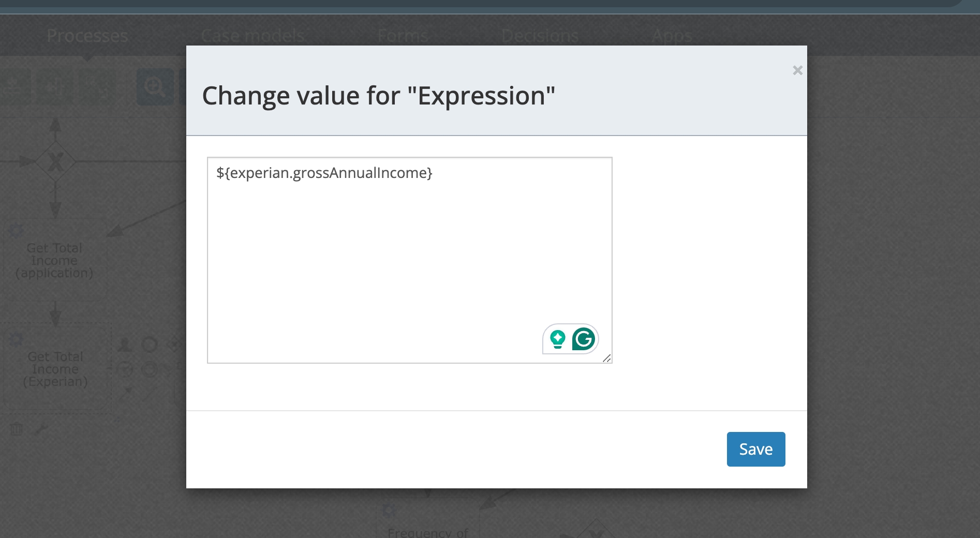Select the exclusive gateway X diamond

coord(55,162)
